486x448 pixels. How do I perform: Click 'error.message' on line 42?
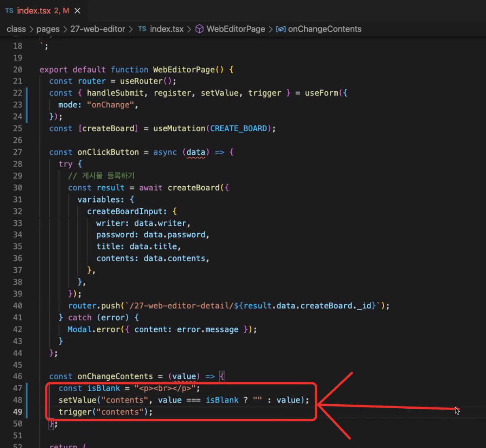coord(208,330)
